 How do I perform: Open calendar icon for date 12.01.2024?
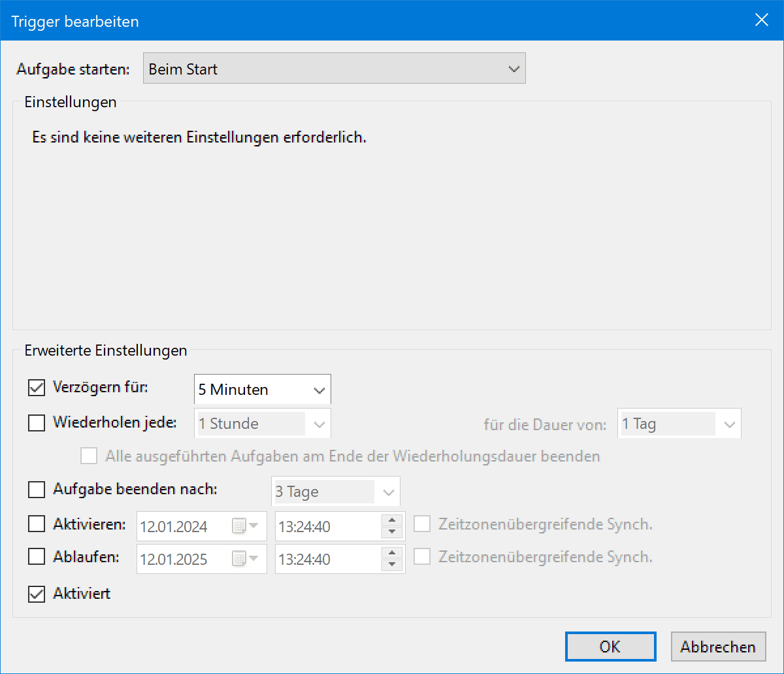(246, 526)
